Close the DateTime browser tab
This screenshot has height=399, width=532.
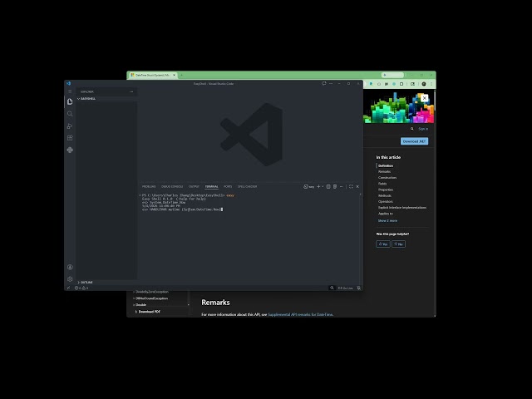[174, 75]
